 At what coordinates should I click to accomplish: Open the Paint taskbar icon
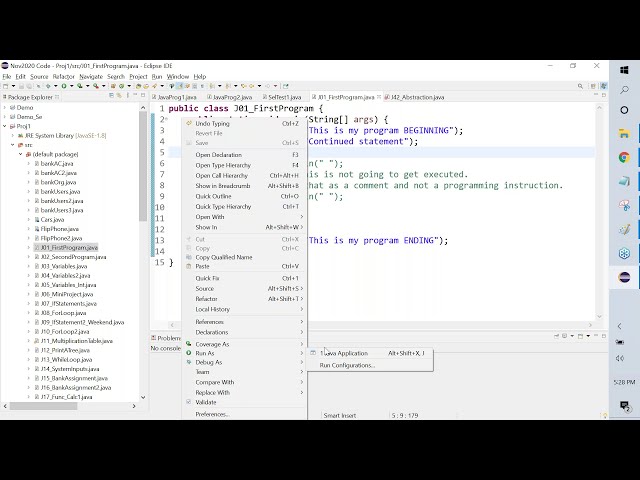624,229
